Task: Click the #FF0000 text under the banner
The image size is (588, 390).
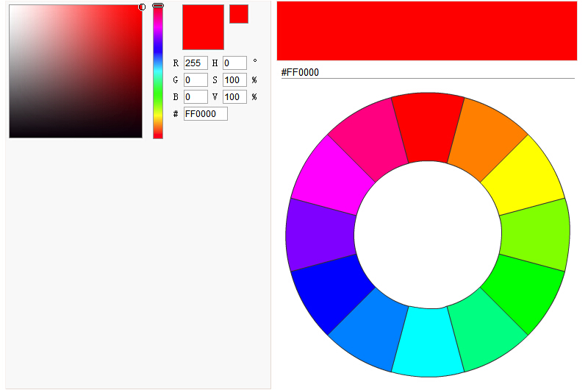Action: [x=300, y=72]
